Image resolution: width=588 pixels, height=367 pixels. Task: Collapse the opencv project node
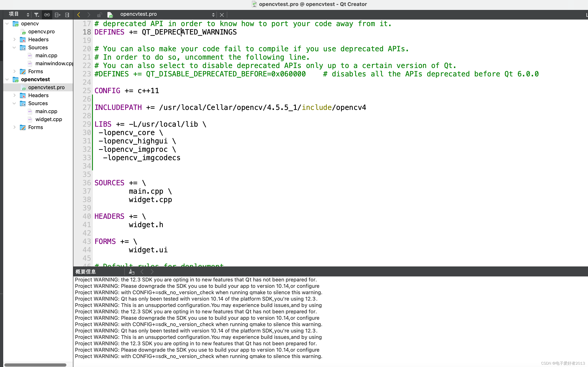point(7,24)
